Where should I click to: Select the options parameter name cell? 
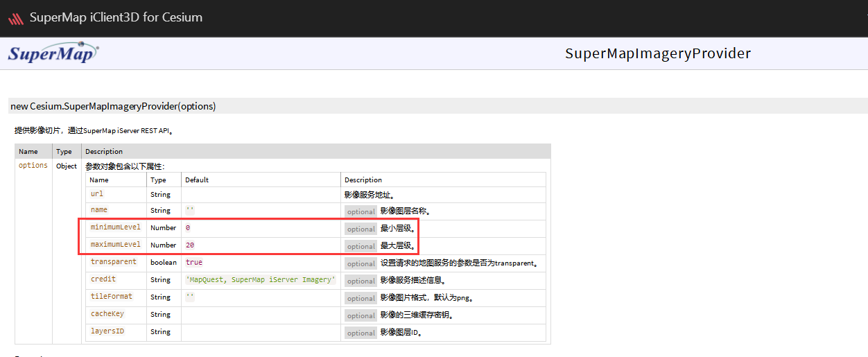pyautogui.click(x=33, y=166)
